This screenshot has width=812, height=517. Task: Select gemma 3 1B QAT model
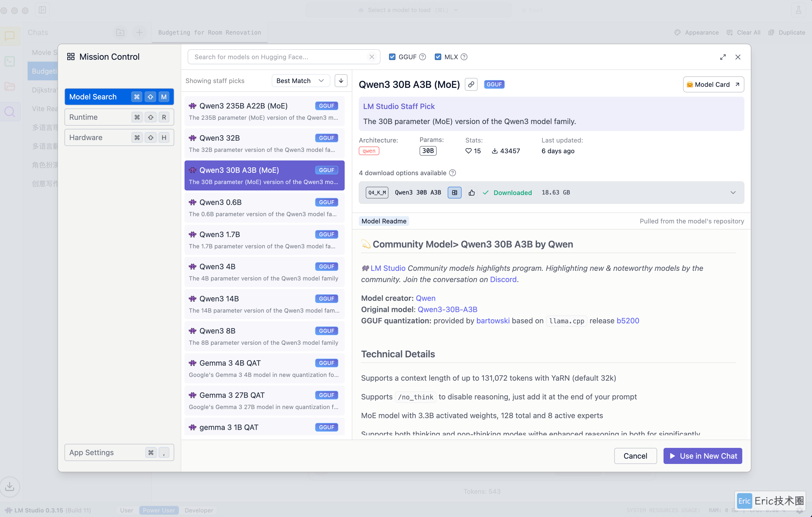click(264, 427)
